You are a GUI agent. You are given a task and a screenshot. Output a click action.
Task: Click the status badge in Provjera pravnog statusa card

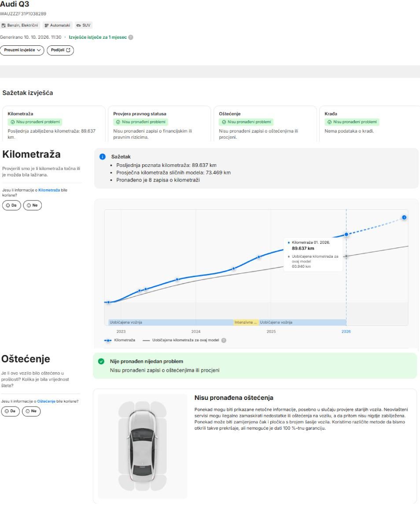141,122
